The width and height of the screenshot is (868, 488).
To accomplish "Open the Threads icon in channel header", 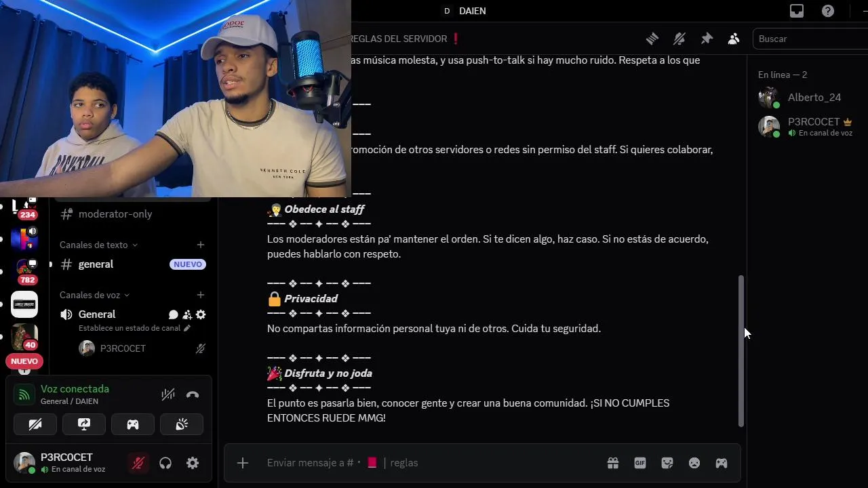I will click(652, 39).
